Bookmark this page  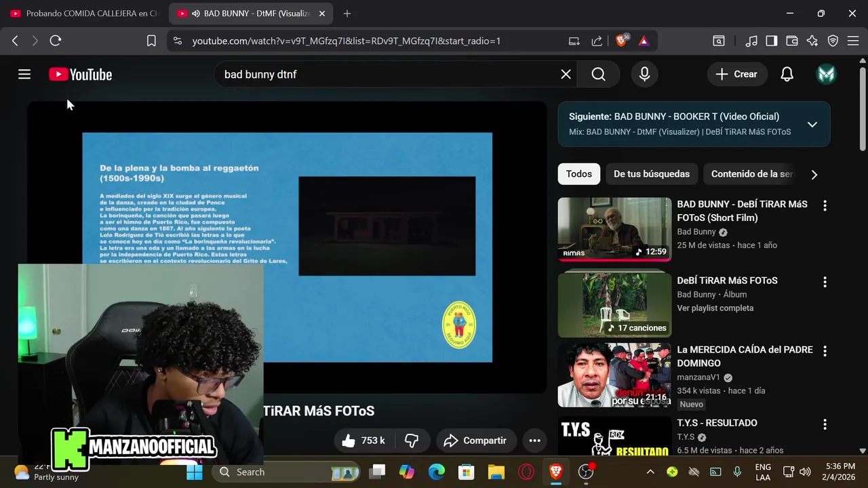(x=151, y=41)
